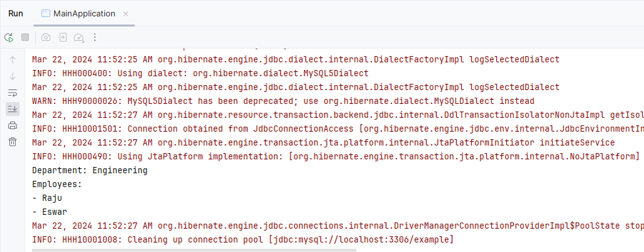Viewport: 644px width, 252px height.
Task: Open the vertical three-dots more menu
Action: [95, 37]
